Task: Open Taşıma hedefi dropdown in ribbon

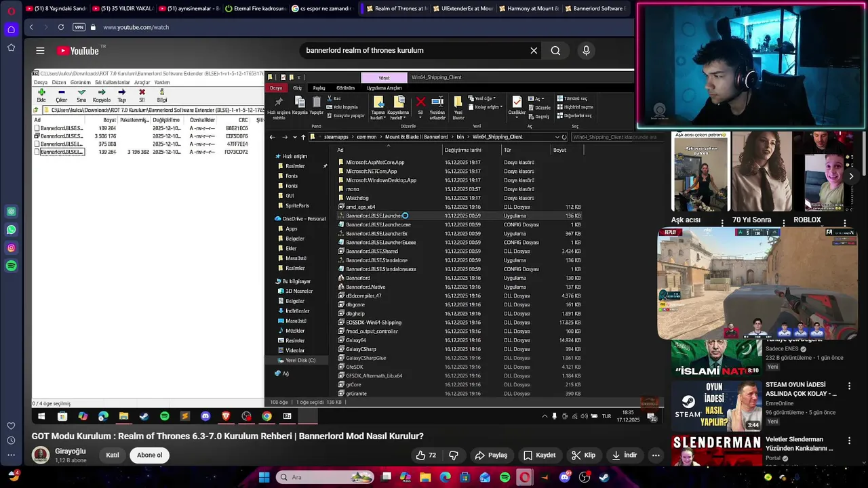Action: (378, 107)
